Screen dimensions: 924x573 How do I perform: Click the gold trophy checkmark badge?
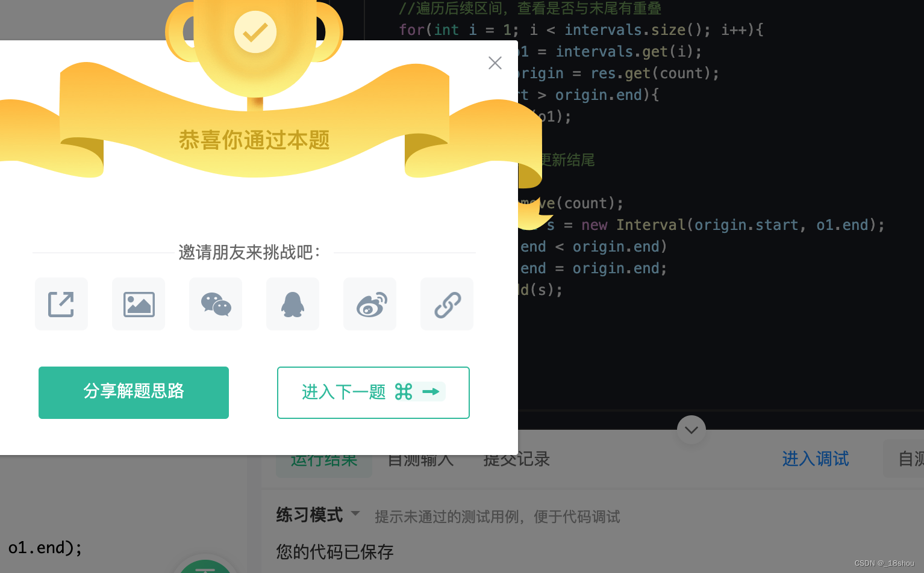tap(255, 32)
